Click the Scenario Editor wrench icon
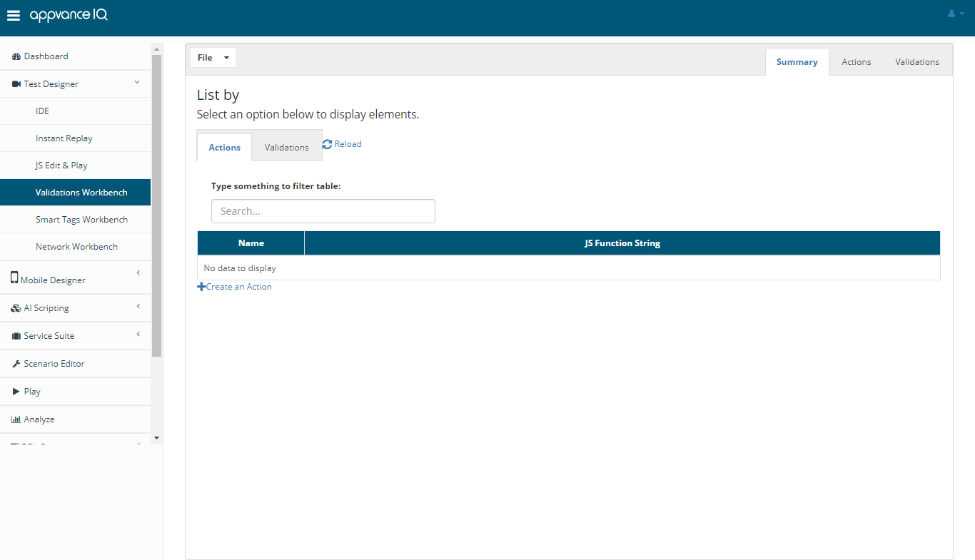The height and width of the screenshot is (560, 975). (x=16, y=364)
